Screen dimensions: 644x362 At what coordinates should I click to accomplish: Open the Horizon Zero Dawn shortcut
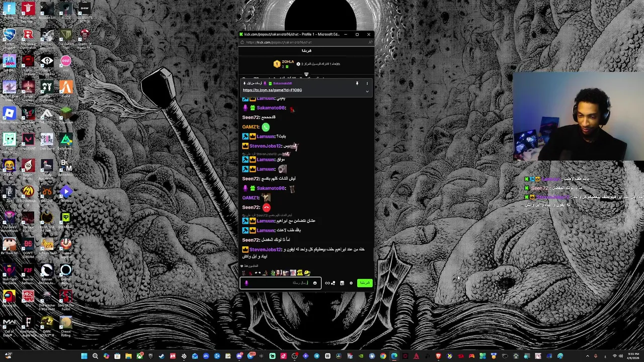point(9,90)
